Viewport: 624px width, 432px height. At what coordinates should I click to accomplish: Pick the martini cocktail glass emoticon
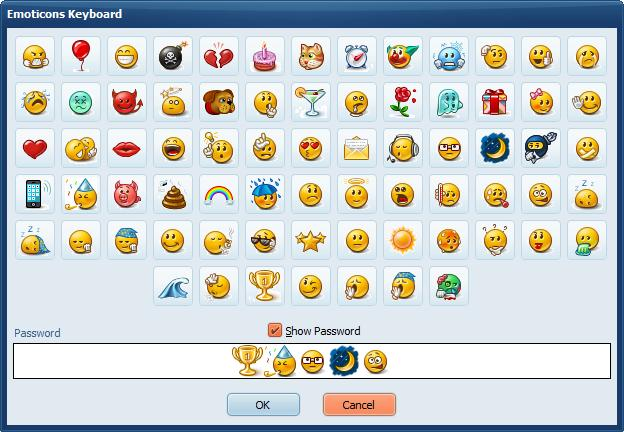point(311,102)
